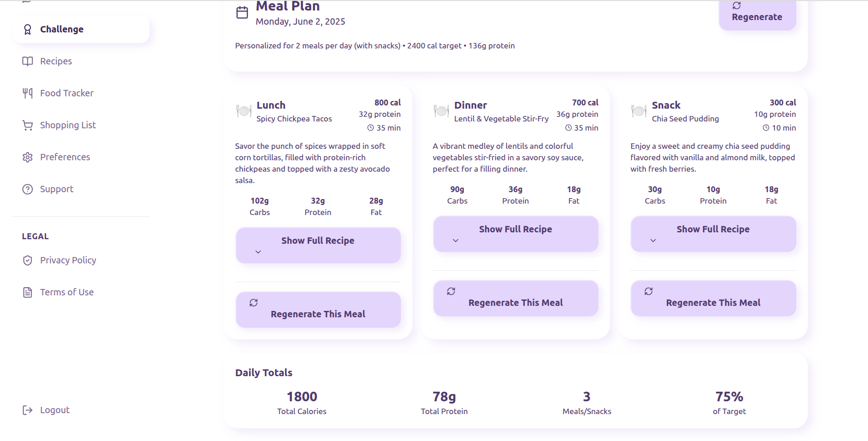The height and width of the screenshot is (441, 868).
Task: Click the Recipes book icon
Action: coord(27,61)
